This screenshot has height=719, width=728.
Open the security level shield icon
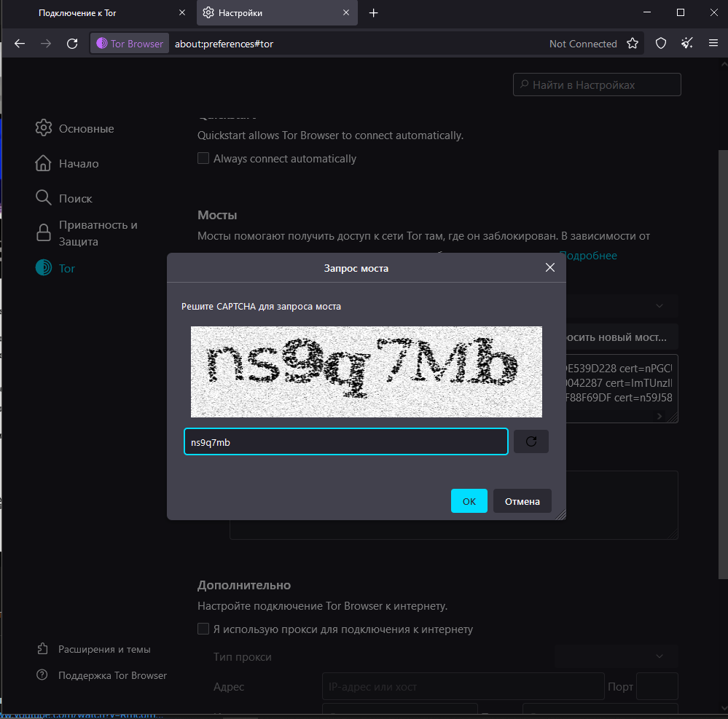[x=661, y=44]
